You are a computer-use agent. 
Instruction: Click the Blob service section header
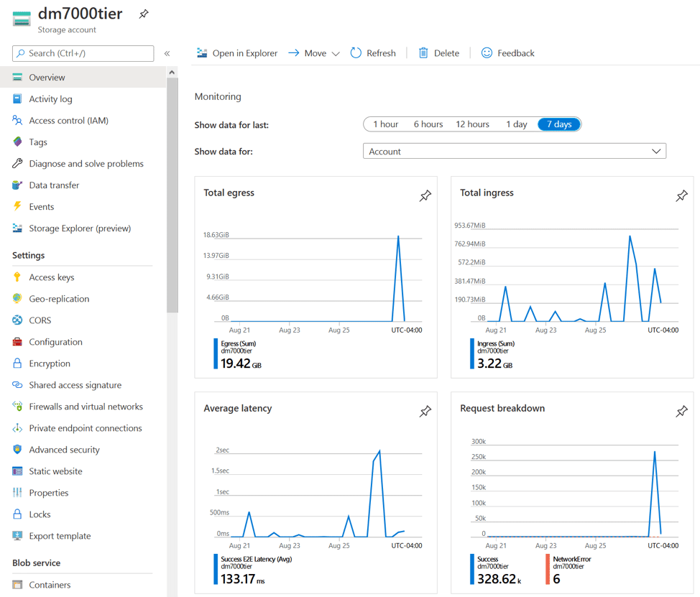37,563
